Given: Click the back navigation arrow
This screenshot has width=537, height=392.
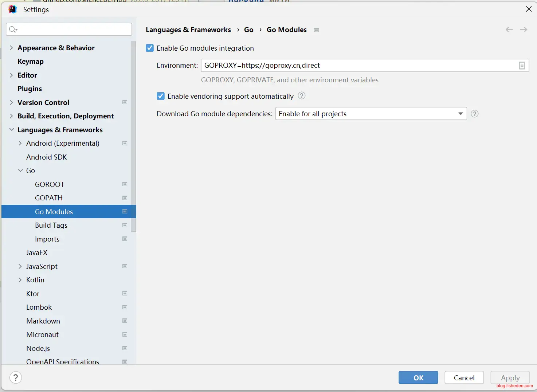Looking at the screenshot, I should point(509,30).
